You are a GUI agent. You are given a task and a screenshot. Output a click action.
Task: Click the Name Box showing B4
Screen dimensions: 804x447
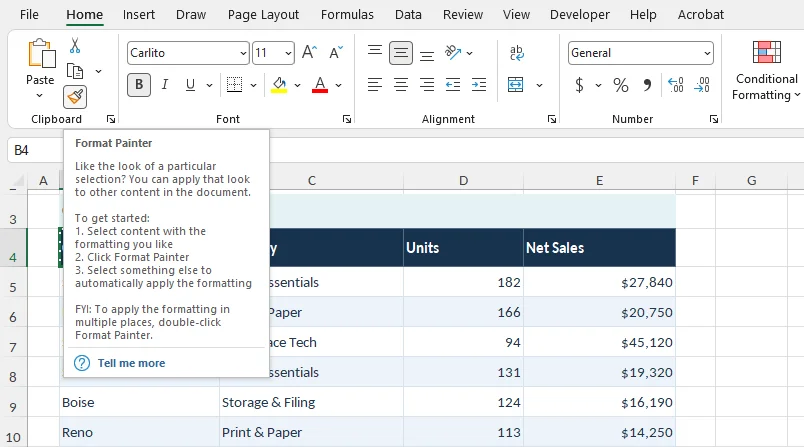point(35,150)
